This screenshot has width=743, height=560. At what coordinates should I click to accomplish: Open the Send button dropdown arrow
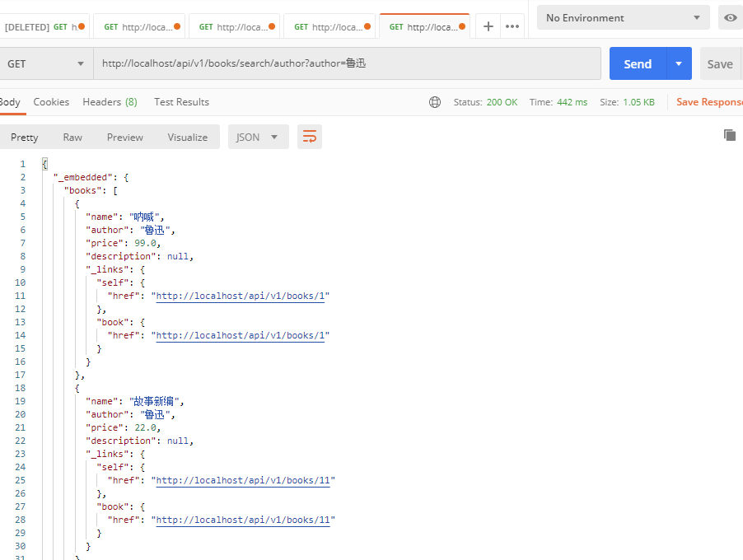[x=679, y=64]
